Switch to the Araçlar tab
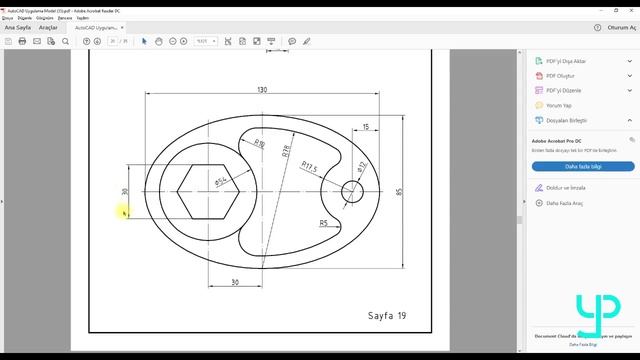Screen dimensions: 640x360 click(48, 27)
